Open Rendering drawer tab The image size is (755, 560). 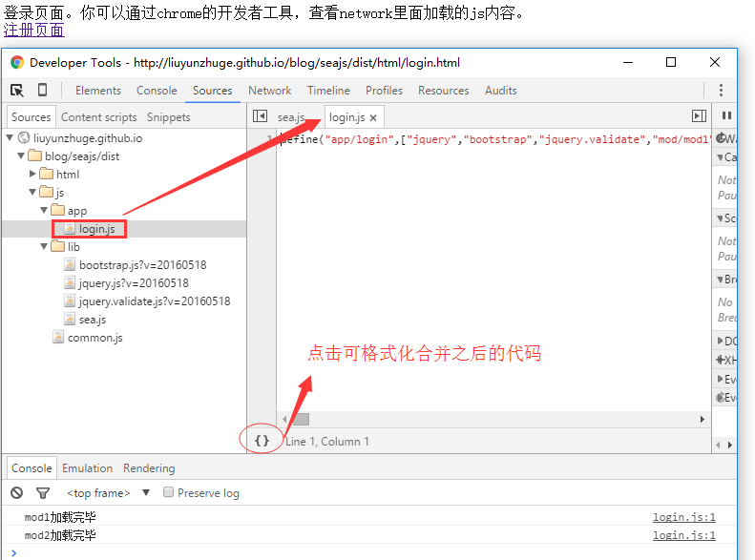[149, 468]
